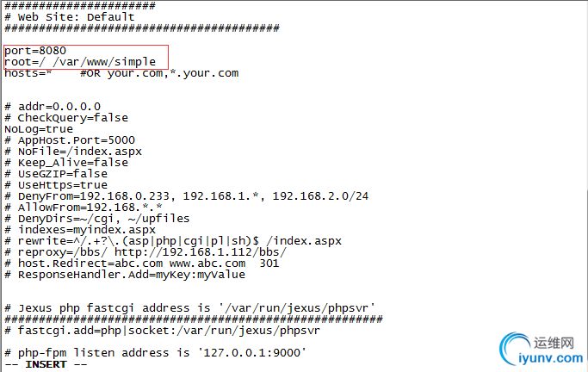
Task: Click the rewrite rule line
Action: [x=173, y=241]
